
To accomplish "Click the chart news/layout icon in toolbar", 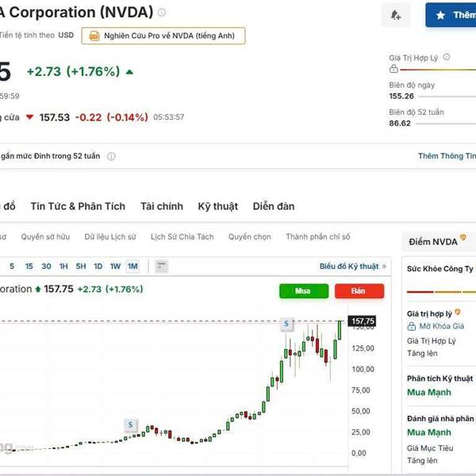I will point(162,267).
